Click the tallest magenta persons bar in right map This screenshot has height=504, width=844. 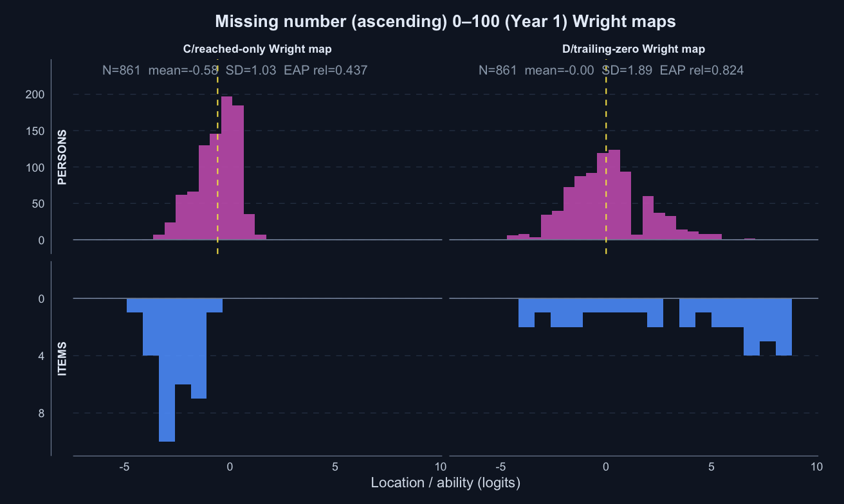coord(614,195)
